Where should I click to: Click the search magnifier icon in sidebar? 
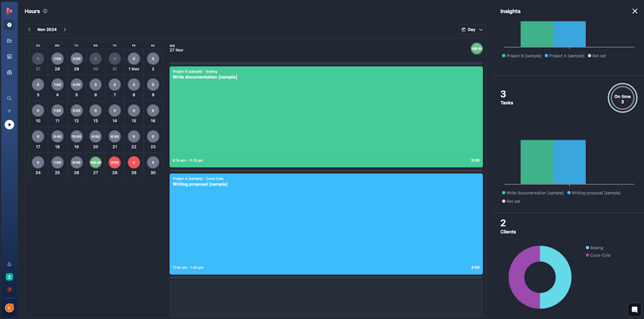[9, 99]
